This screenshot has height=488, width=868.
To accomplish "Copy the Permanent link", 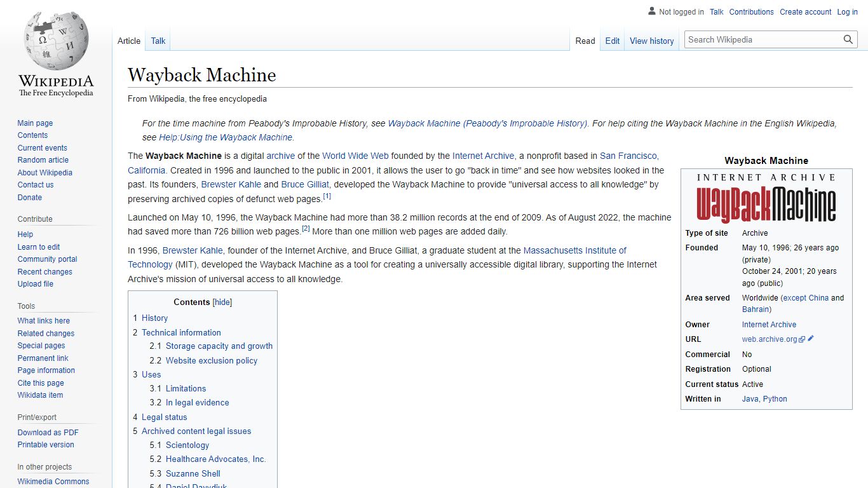I will click(x=43, y=358).
